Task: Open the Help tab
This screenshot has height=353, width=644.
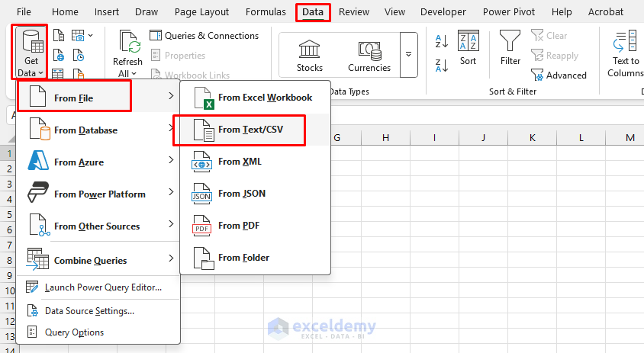Action: (x=562, y=12)
